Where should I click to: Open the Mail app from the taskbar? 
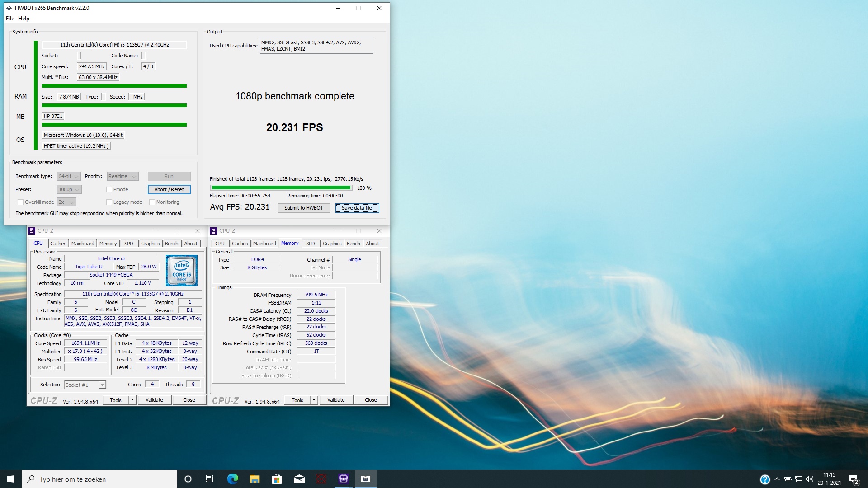299,479
